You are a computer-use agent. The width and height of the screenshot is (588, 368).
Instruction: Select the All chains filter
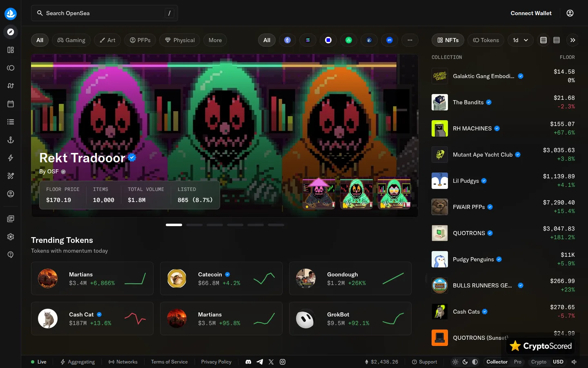[267, 40]
